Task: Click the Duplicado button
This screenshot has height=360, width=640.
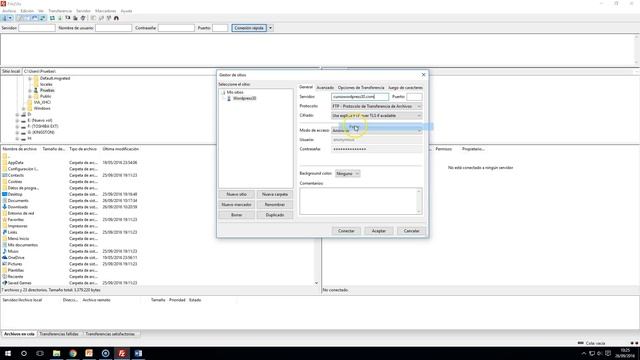Action: (x=275, y=215)
